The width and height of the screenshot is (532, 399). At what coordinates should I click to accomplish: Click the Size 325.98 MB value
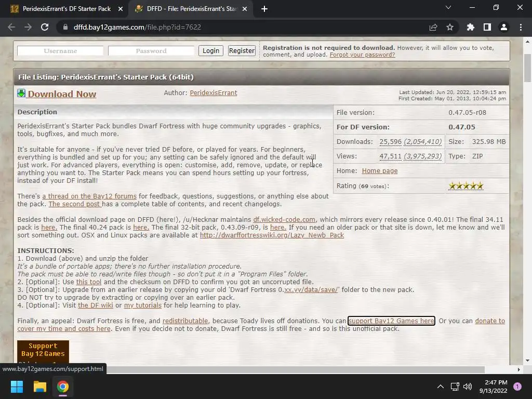click(489, 141)
